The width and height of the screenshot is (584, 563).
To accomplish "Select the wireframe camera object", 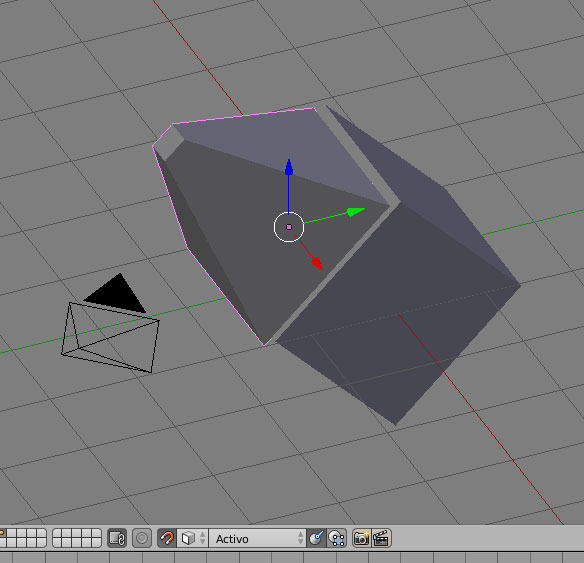I will pos(110,337).
